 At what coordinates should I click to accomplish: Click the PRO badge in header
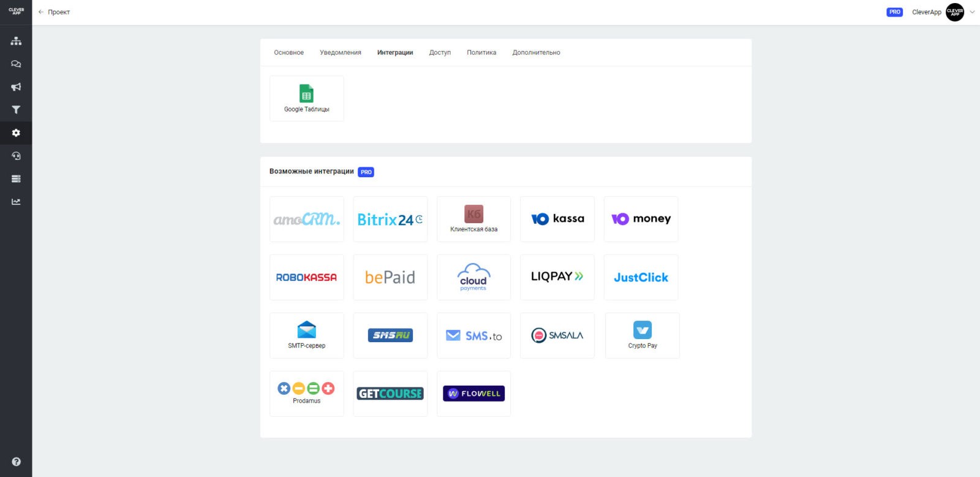(x=894, y=12)
